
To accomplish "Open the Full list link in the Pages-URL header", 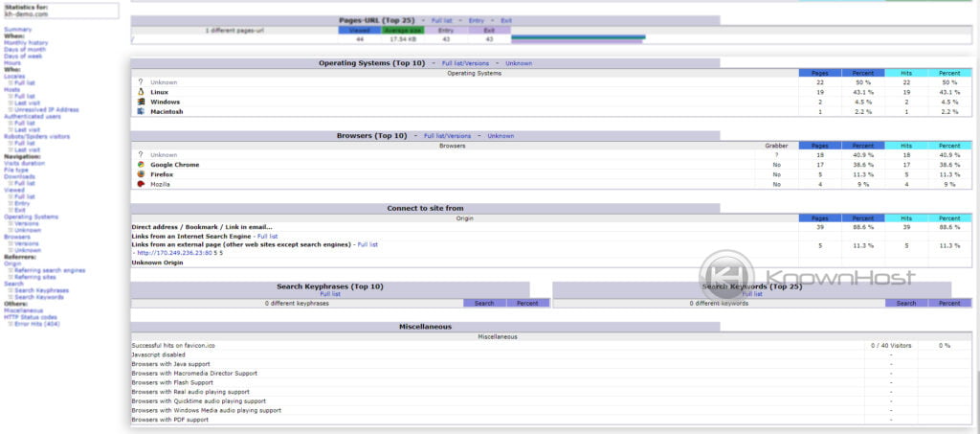I will (x=442, y=21).
